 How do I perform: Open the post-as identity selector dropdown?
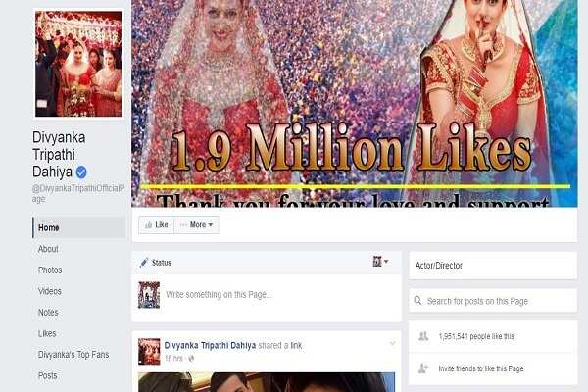point(380,262)
